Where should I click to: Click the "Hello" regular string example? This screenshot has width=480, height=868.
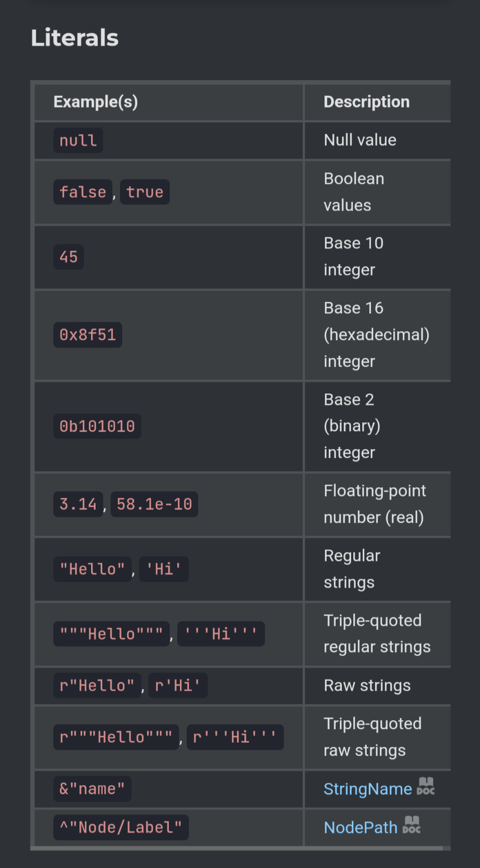(92, 569)
